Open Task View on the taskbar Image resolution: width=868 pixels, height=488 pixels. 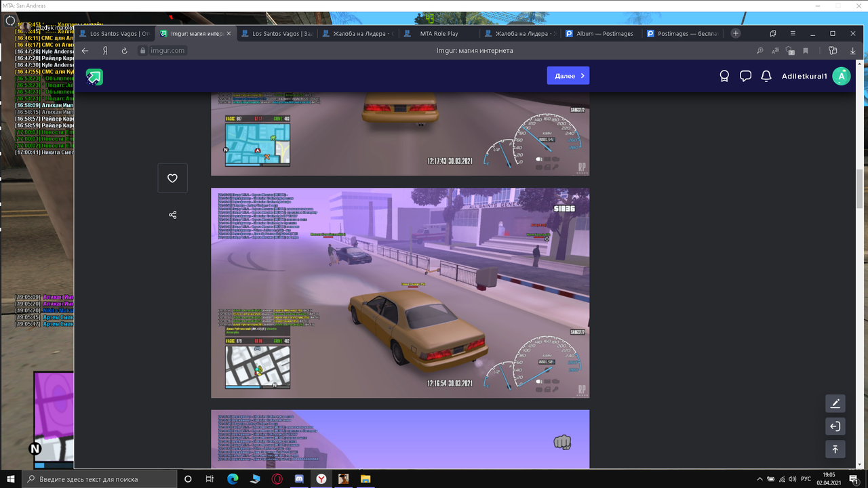pyautogui.click(x=210, y=479)
